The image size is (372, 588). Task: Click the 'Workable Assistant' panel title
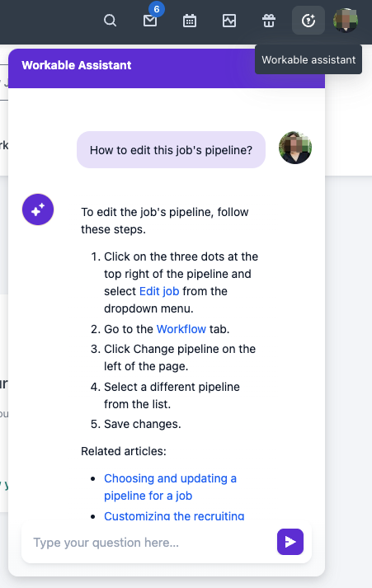pyautogui.click(x=77, y=65)
